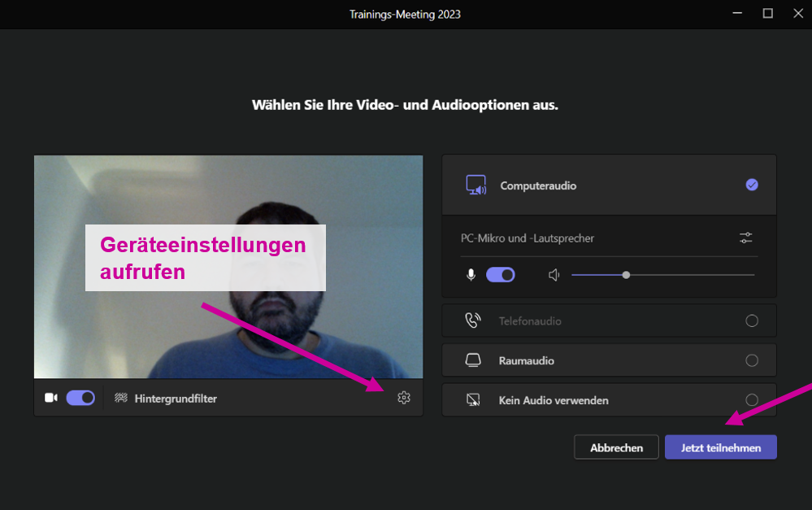Viewport: 812px width, 510px height.
Task: Open PC-Mikro und -Lautsprecher audio settings sliders icon
Action: click(745, 238)
